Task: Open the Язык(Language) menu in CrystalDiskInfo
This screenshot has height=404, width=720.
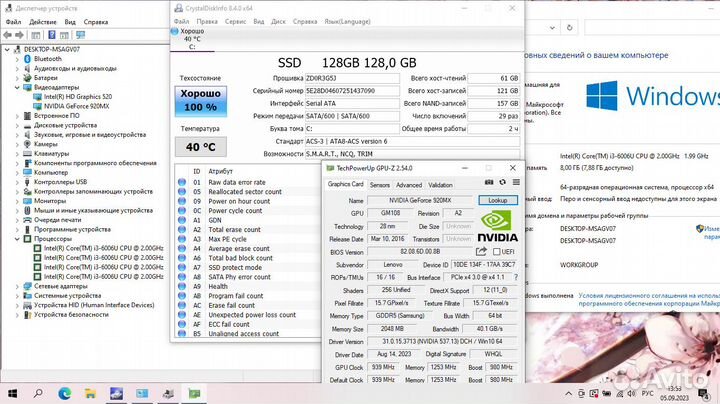Action: tap(347, 21)
